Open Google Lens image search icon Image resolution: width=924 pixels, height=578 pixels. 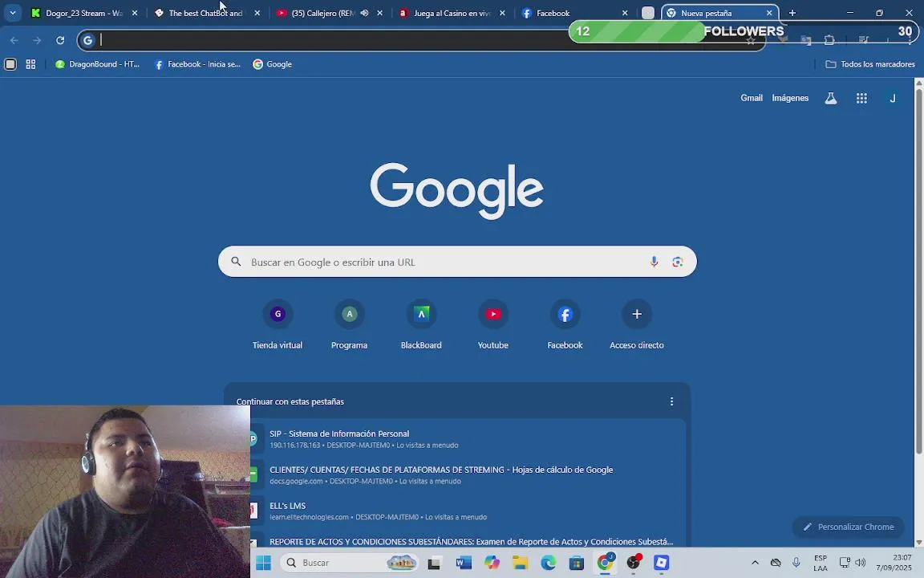pos(678,262)
